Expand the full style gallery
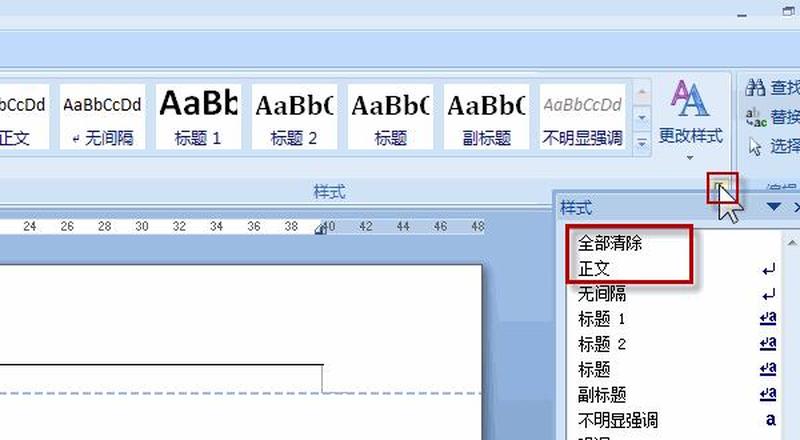 [642, 142]
